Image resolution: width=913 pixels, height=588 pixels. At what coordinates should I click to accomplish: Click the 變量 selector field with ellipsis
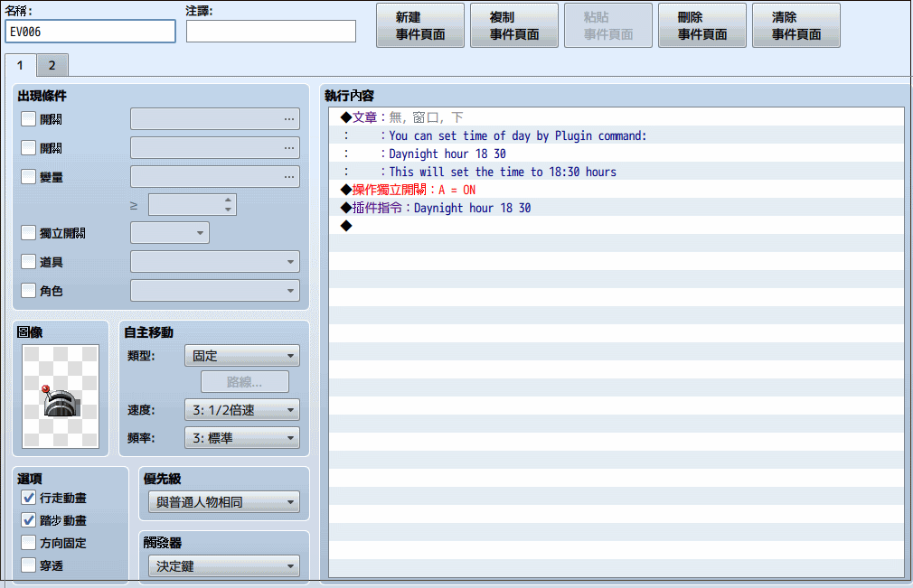[215, 176]
